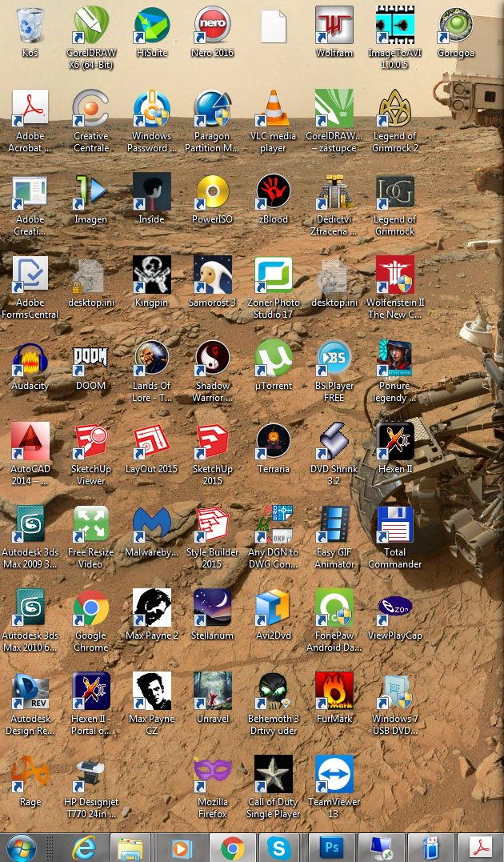This screenshot has width=504, height=862.
Task: Select the HiSuite desktop icon
Action: pos(152,25)
